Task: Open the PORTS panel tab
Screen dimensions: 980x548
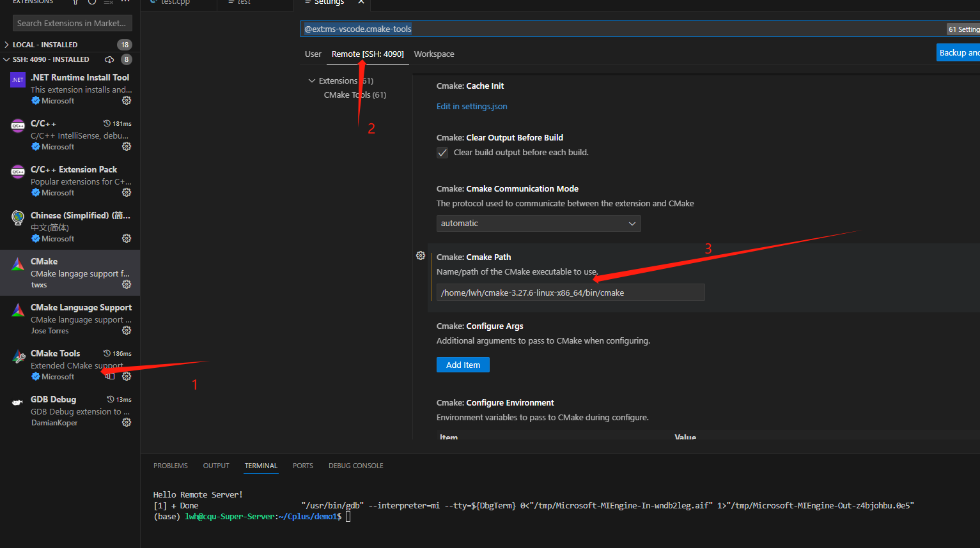Action: point(303,466)
